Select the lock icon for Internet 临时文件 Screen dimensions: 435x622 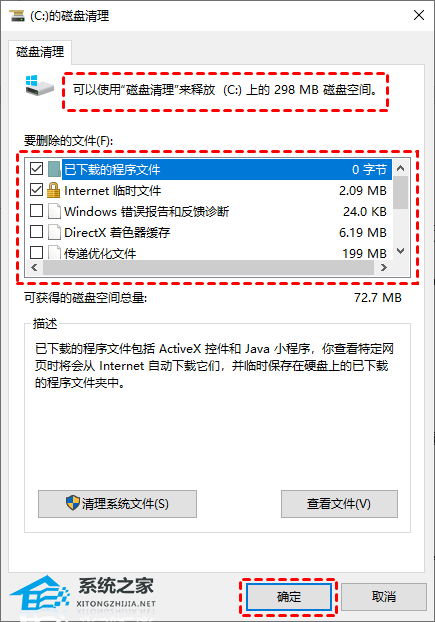point(54,190)
